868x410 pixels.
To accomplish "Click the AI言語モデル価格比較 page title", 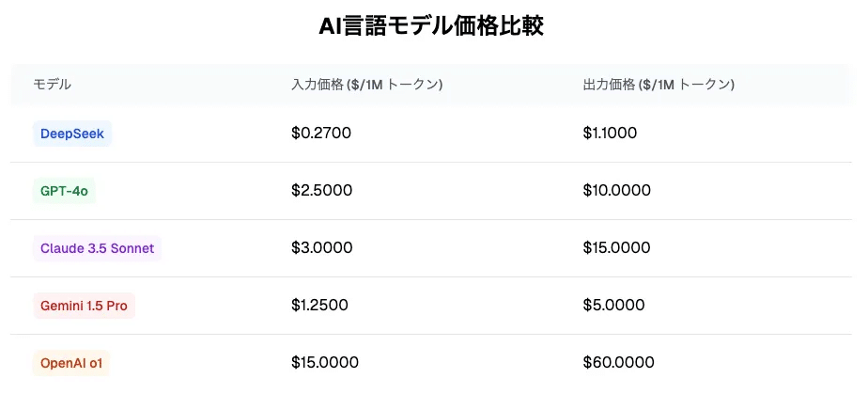I will pyautogui.click(x=432, y=26).
